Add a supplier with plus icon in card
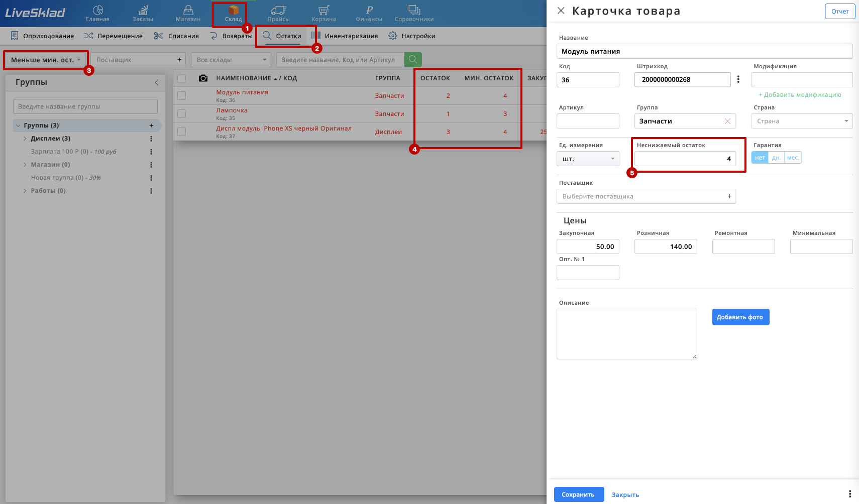 click(729, 196)
